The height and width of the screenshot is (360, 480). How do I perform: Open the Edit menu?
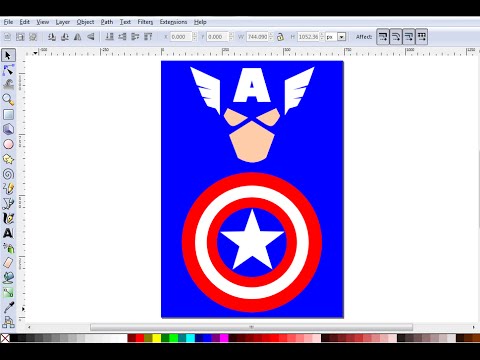click(x=24, y=22)
